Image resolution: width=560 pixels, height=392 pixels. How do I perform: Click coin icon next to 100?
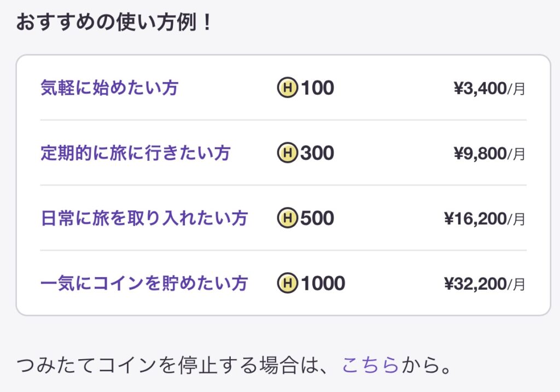tap(287, 87)
